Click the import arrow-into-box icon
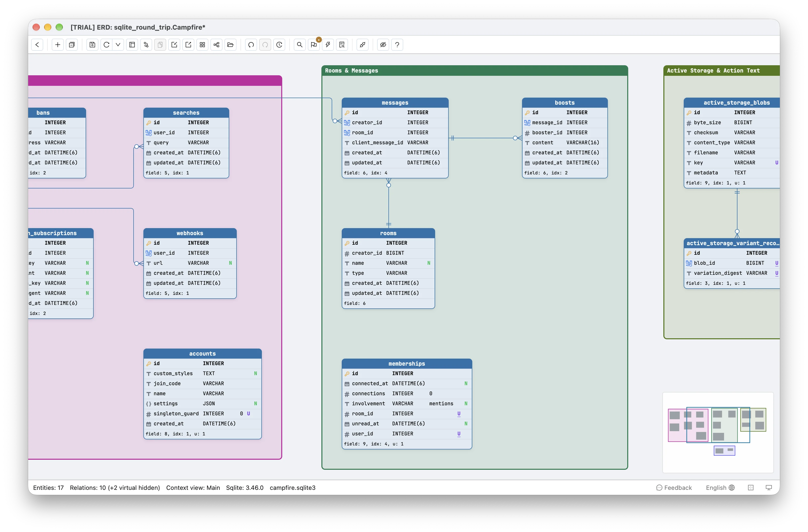 174,44
